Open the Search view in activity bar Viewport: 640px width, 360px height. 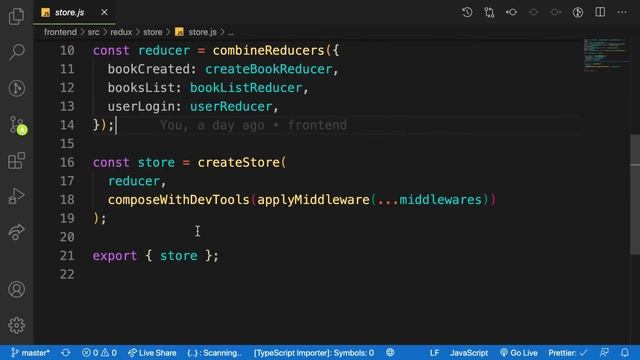tap(16, 52)
